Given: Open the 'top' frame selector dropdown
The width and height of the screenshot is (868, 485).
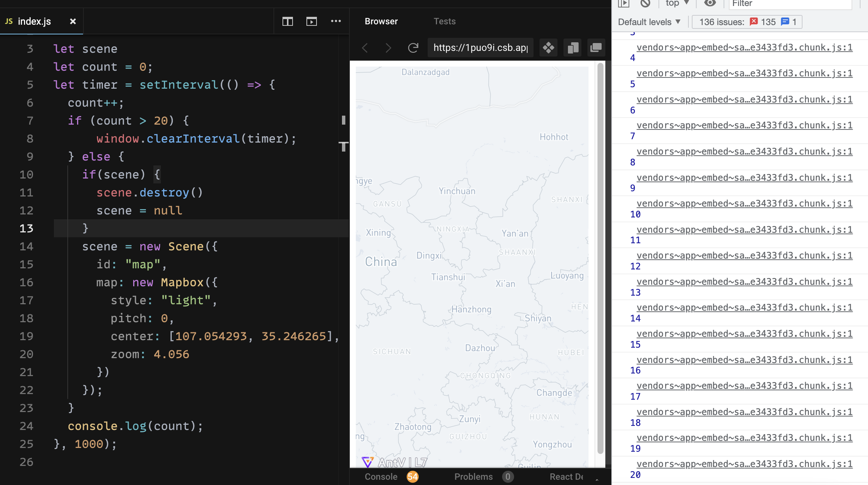Looking at the screenshot, I should (x=676, y=4).
